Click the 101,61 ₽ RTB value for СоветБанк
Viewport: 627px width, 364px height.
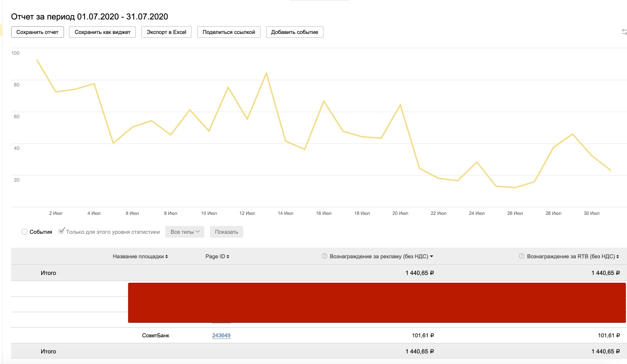point(609,336)
